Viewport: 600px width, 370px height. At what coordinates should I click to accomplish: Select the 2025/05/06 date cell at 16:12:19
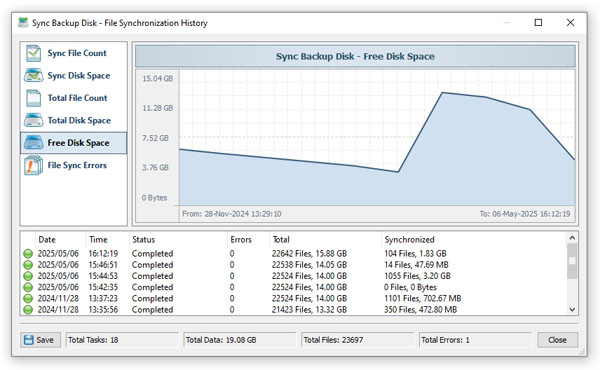click(58, 254)
